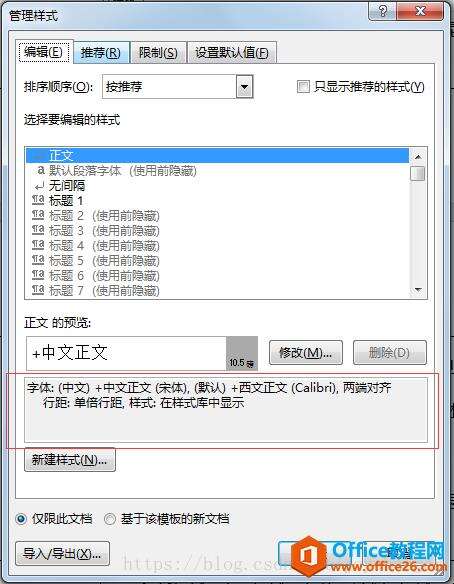Viewport: 454px width, 584px height.
Task: Click the 按推荐 sort order combo box
Action: point(178,87)
